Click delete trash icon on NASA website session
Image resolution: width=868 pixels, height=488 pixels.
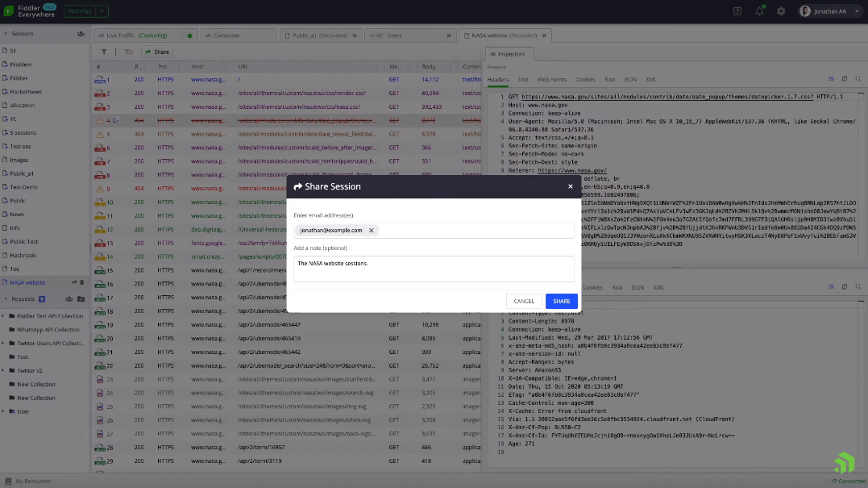(82, 282)
